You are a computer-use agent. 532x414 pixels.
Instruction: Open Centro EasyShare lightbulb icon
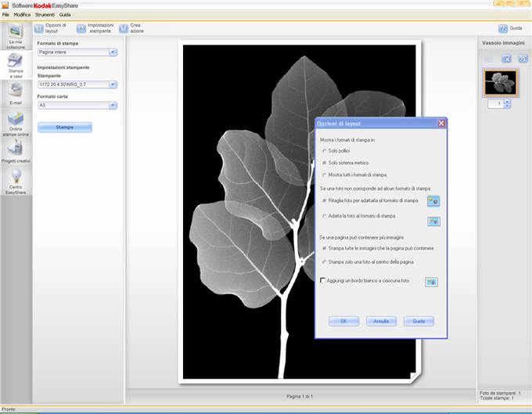[x=16, y=176]
